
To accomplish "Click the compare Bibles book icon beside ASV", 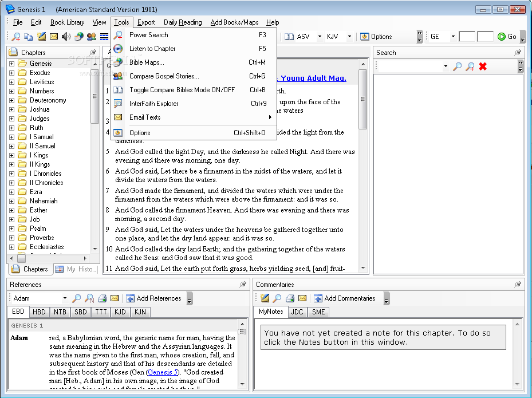I will (x=289, y=37).
